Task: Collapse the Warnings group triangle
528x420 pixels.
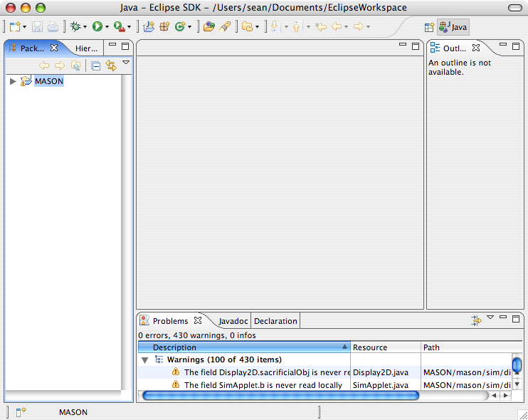Action: [x=145, y=359]
